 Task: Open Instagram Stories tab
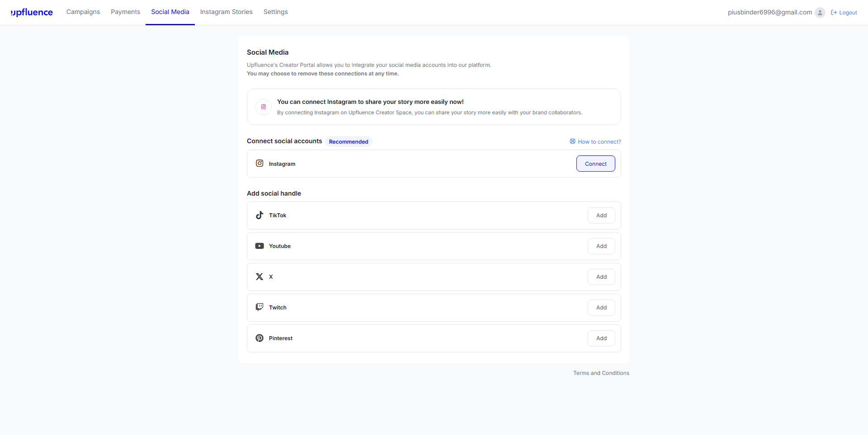[226, 12]
